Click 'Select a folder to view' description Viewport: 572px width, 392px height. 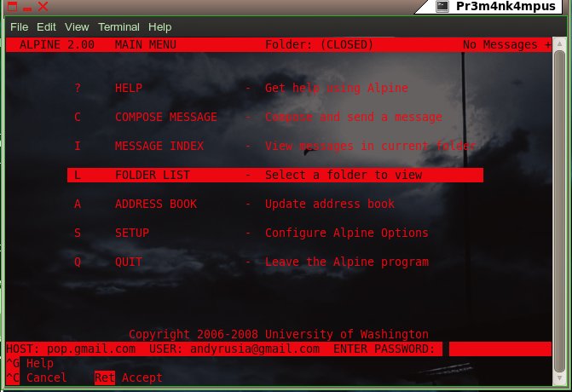click(344, 175)
